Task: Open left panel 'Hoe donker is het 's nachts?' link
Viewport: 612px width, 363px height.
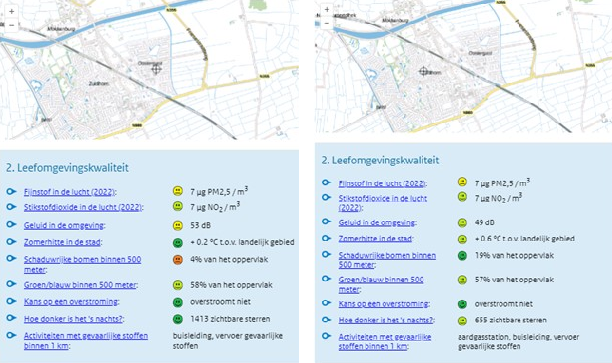Action: [73, 319]
